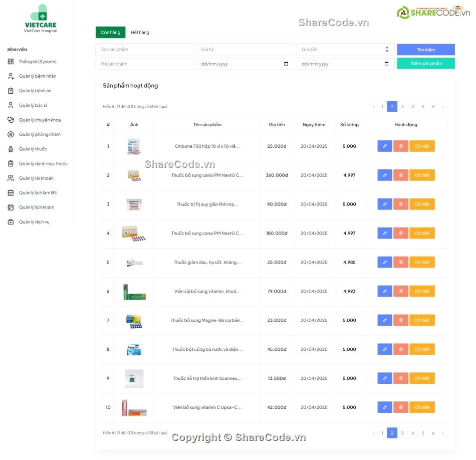Click the Otibone 750 product thumbnail

click(134, 146)
